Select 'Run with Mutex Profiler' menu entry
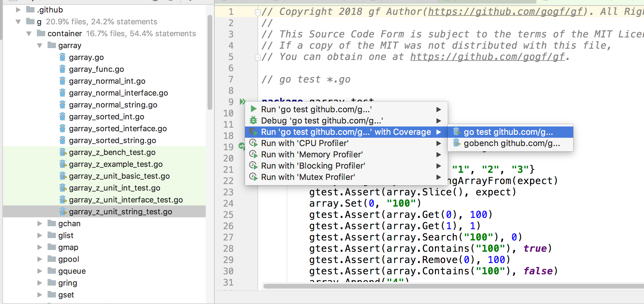Viewport: 644px width, 304px height. pyautogui.click(x=308, y=177)
